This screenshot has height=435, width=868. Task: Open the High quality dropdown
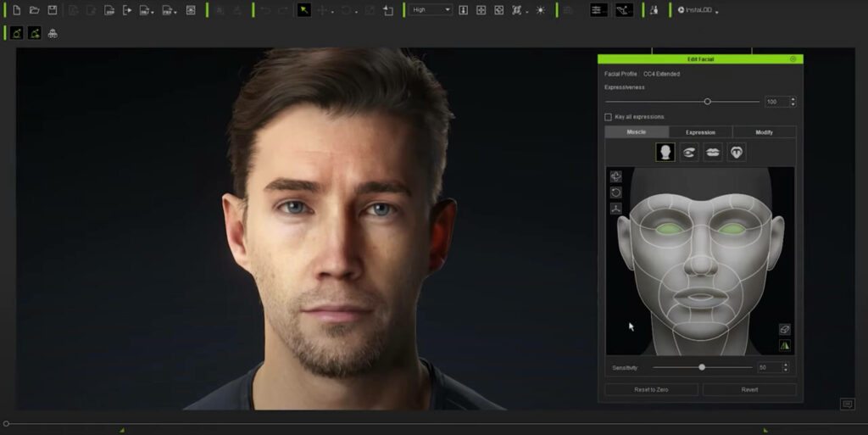click(x=431, y=10)
